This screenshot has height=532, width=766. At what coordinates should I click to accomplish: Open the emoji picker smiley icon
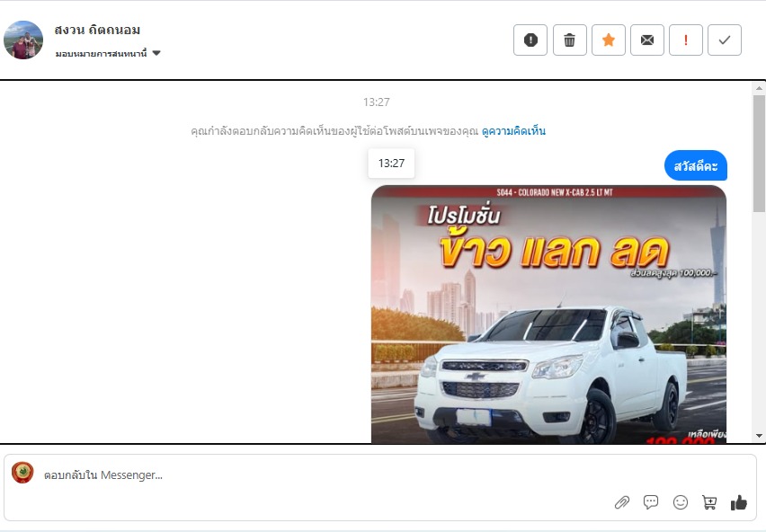680,502
